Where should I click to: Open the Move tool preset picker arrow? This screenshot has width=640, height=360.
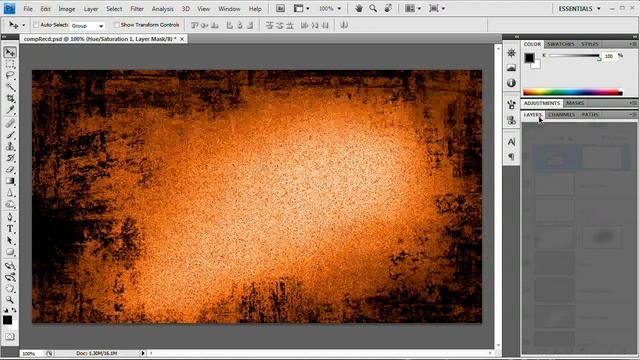pyautogui.click(x=24, y=26)
